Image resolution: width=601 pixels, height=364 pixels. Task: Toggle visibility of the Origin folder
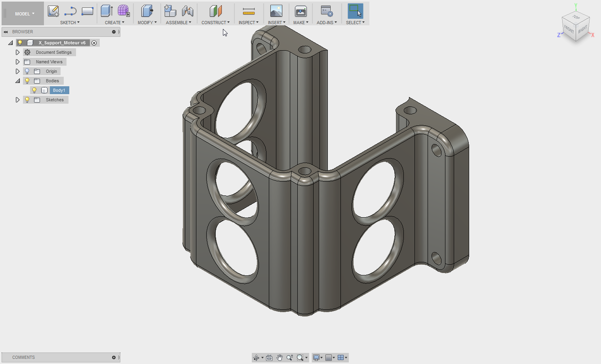[27, 71]
